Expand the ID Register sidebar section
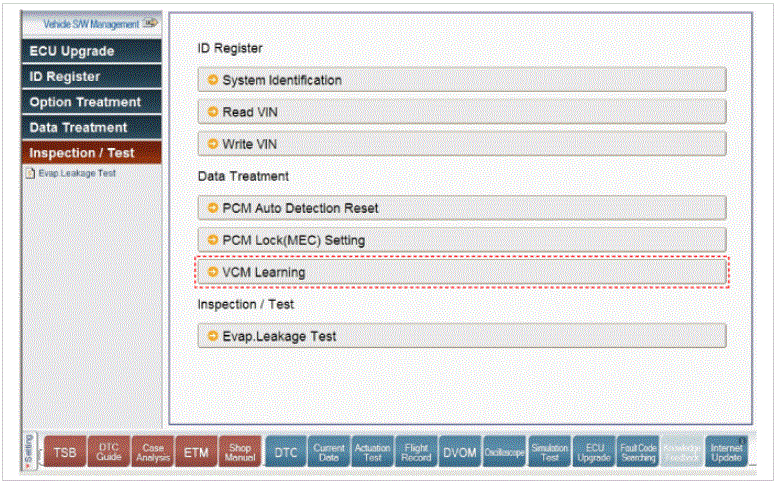The image size is (777, 483). [x=92, y=77]
